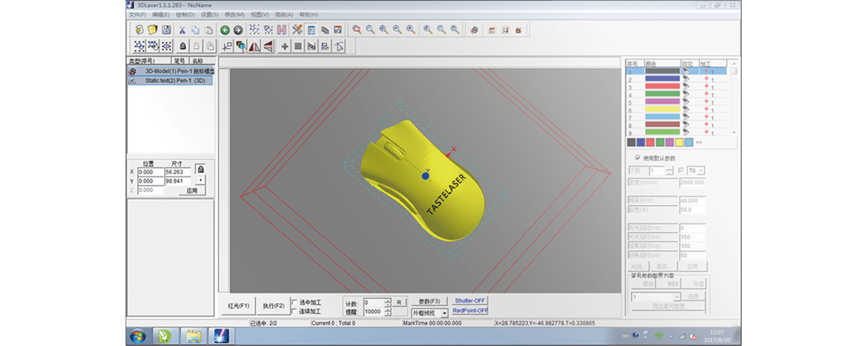Select the red swatch in the color palette row
This screenshot has width=868, height=346.
tap(650, 142)
